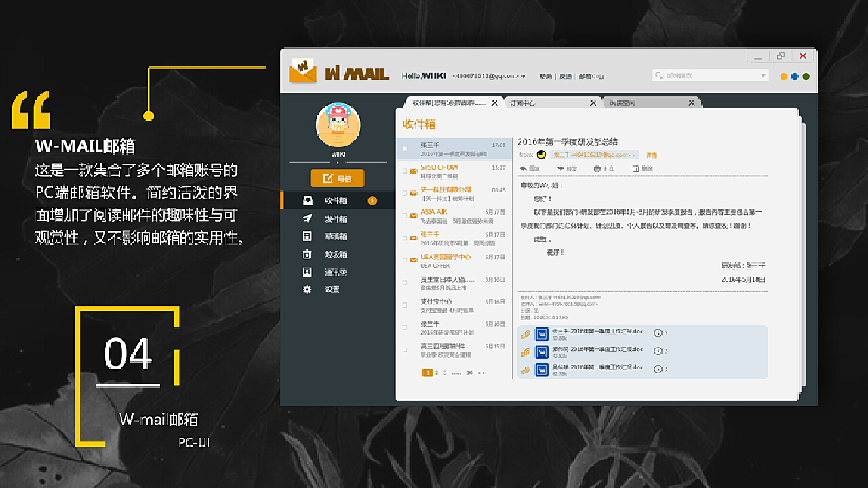Click the W-MAIL envelope logo icon
Screen dimensions: 868x488
pos(303,71)
